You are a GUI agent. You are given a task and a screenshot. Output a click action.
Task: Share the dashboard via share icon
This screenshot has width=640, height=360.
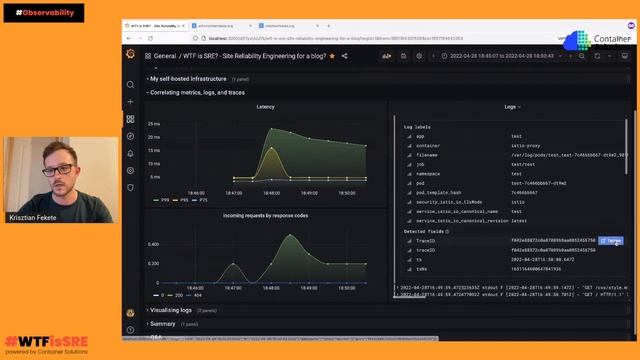(x=344, y=56)
